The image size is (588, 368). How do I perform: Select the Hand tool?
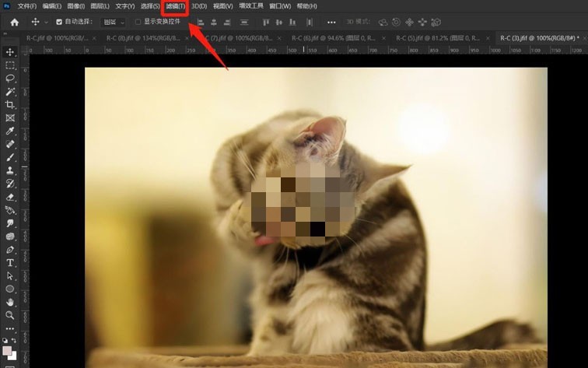click(x=10, y=302)
